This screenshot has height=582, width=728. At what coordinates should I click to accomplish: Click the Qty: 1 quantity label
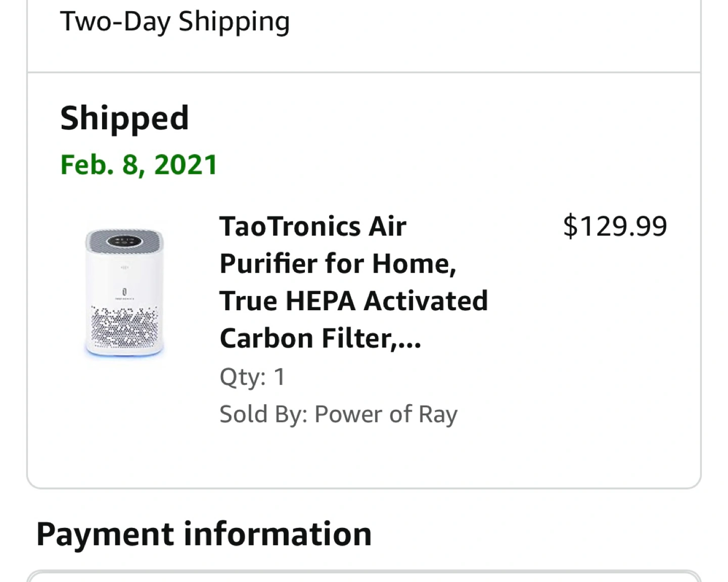pos(252,377)
